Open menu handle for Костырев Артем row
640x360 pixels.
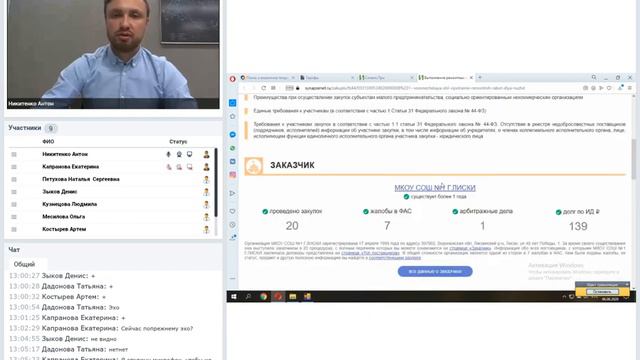(14, 229)
